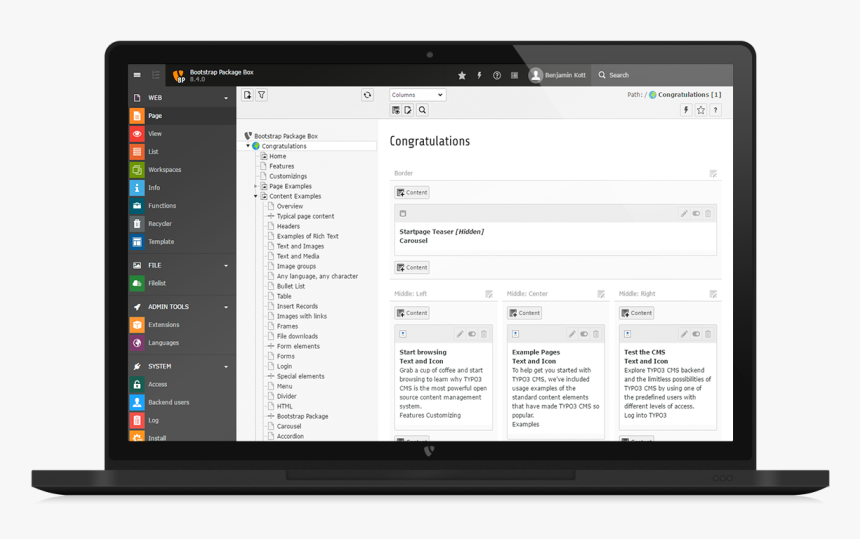Open the Filelist module
Screen dimensions: 860x539
click(182, 283)
